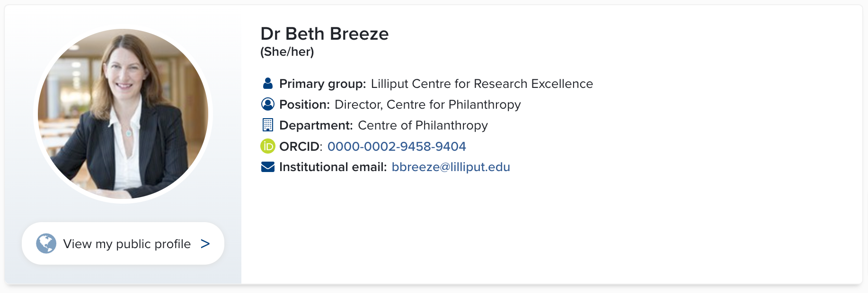Select the Lilliput Centre for Research Excellence text
Image resolution: width=868 pixels, height=293 pixels.
(482, 84)
